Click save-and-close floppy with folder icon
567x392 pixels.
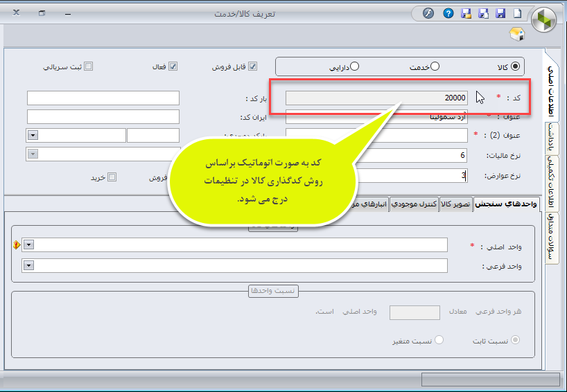466,14
